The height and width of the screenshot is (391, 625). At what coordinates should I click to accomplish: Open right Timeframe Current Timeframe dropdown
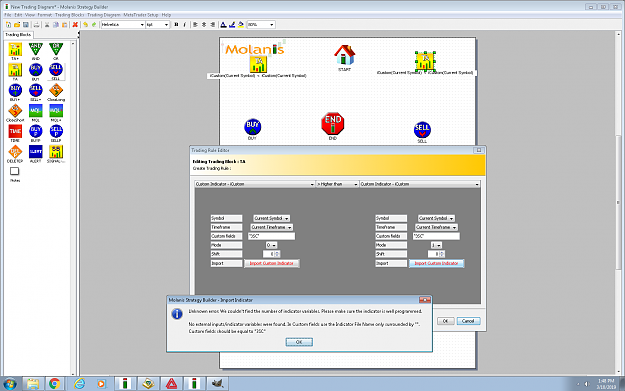[x=436, y=227]
